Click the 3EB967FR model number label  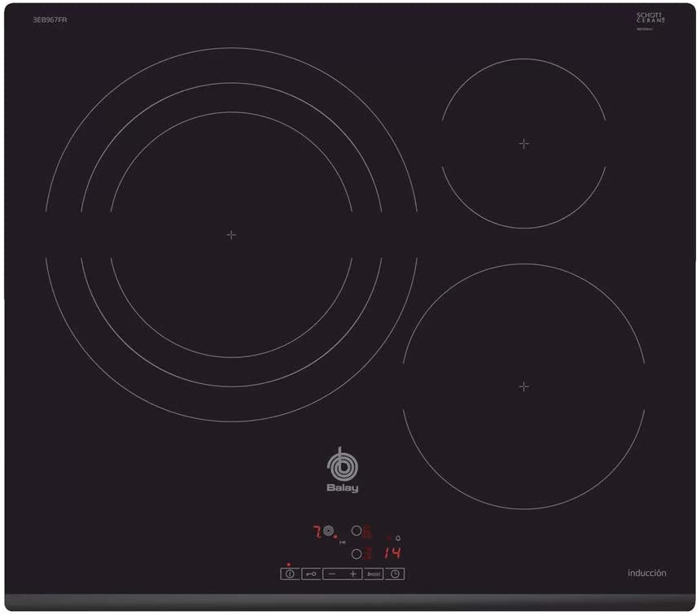click(x=50, y=20)
